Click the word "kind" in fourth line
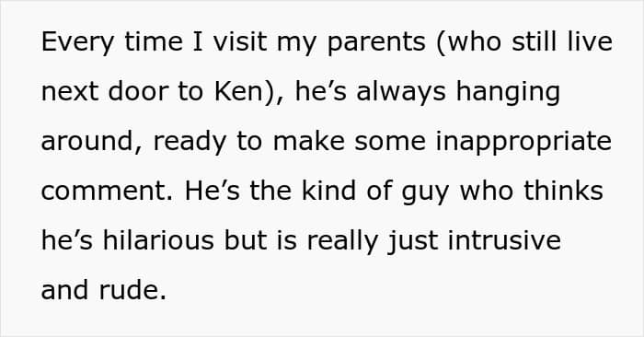The height and width of the screenshot is (337, 644). (328, 191)
